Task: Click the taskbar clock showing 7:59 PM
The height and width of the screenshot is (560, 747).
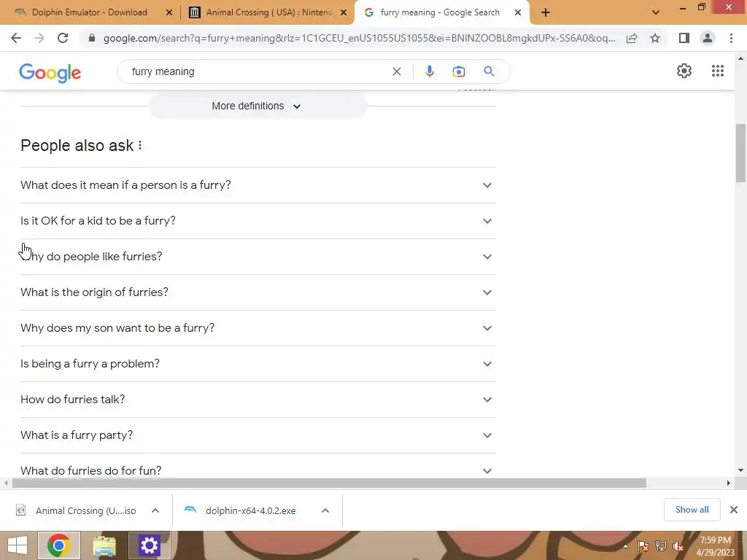Action: tap(715, 546)
